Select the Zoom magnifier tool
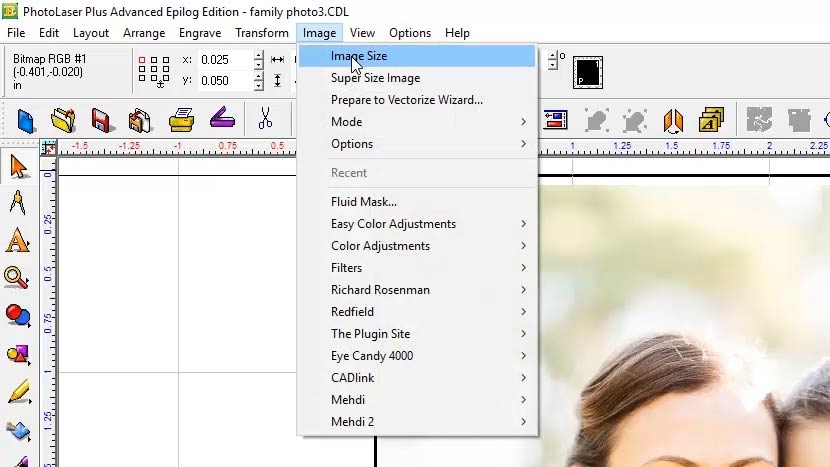The height and width of the screenshot is (467, 830). click(17, 278)
